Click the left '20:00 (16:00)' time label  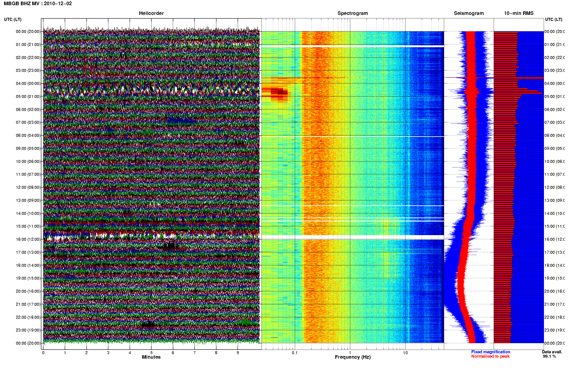point(28,291)
